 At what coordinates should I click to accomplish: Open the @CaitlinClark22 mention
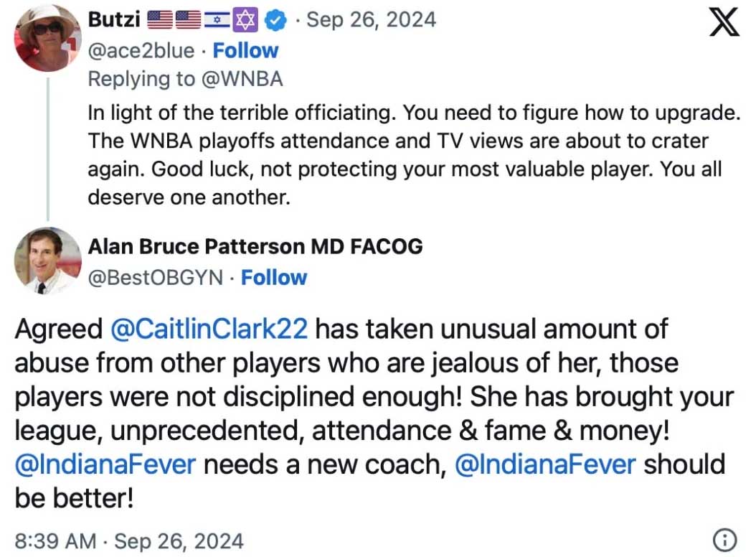point(209,329)
